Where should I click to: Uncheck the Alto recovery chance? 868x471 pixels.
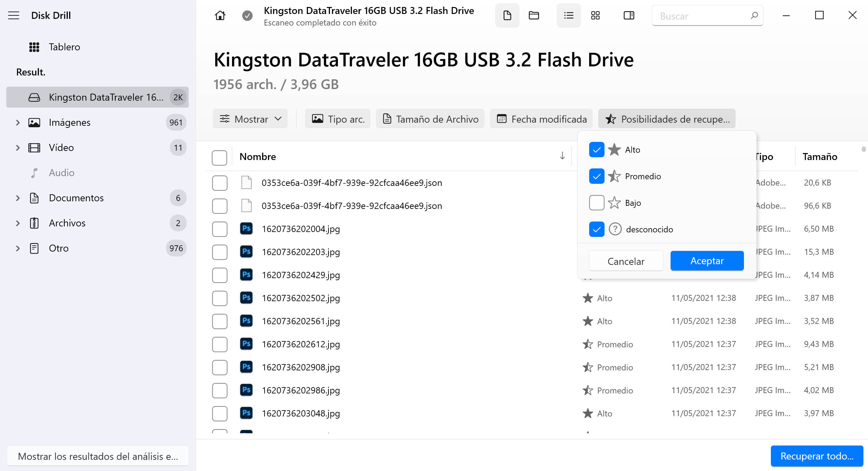pyautogui.click(x=596, y=150)
